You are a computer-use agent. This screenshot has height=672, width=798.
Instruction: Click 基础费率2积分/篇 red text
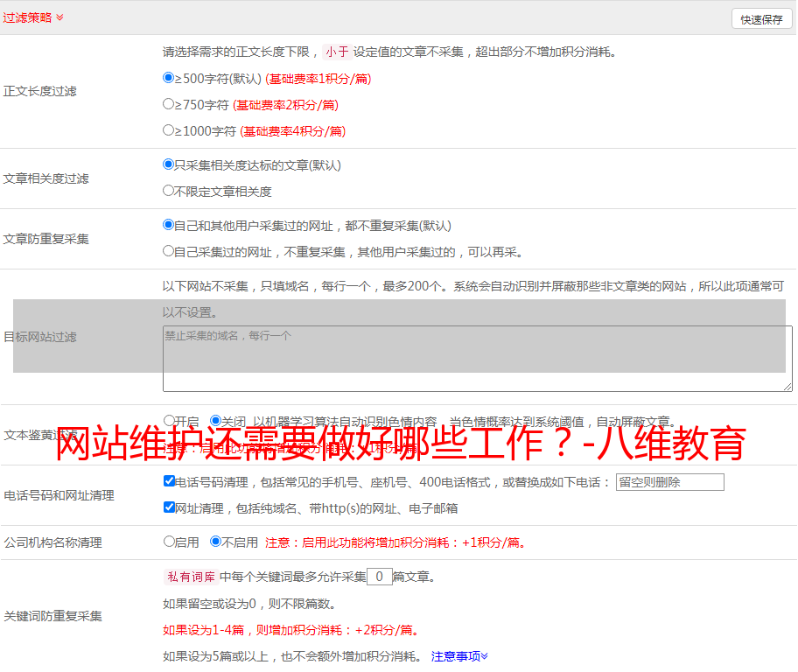point(285,105)
